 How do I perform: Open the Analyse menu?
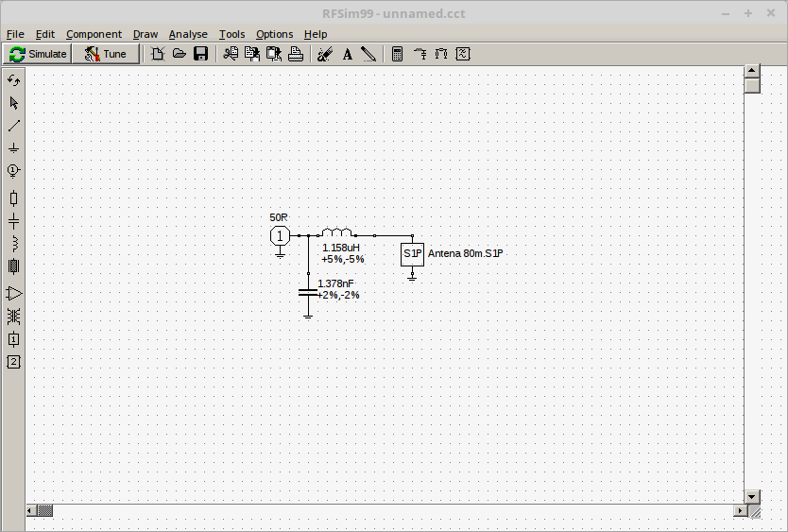tap(188, 34)
